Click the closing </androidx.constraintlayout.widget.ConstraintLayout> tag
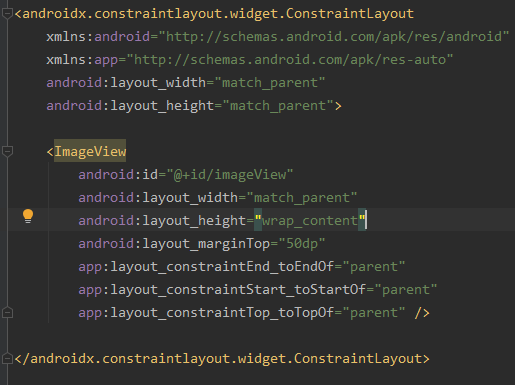The height and width of the screenshot is (385, 515). tap(222, 358)
